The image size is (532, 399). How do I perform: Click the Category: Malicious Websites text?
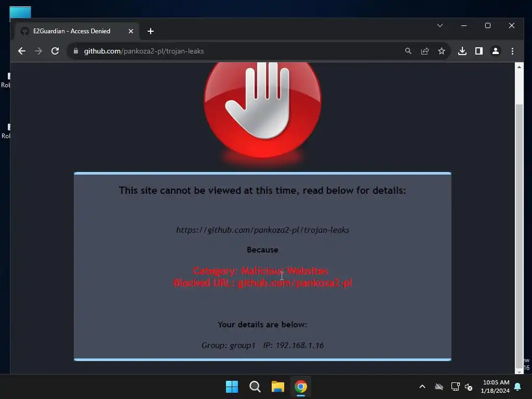260,271
